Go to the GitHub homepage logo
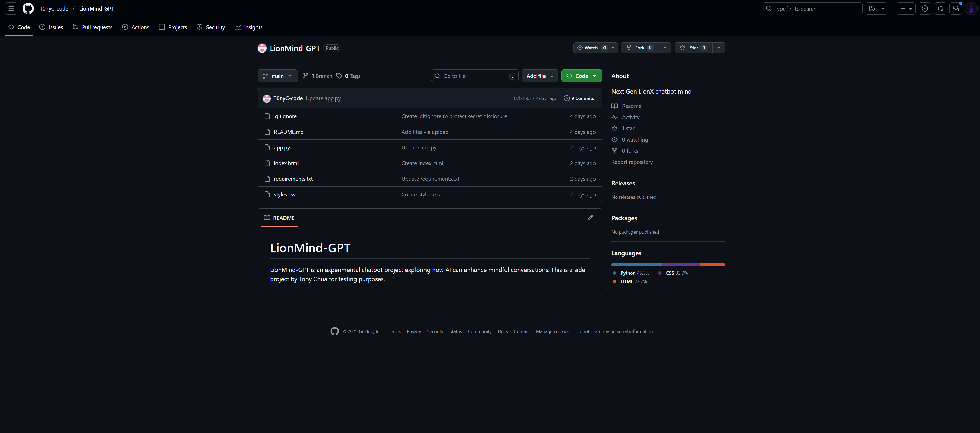This screenshot has width=980, height=433. [x=28, y=8]
